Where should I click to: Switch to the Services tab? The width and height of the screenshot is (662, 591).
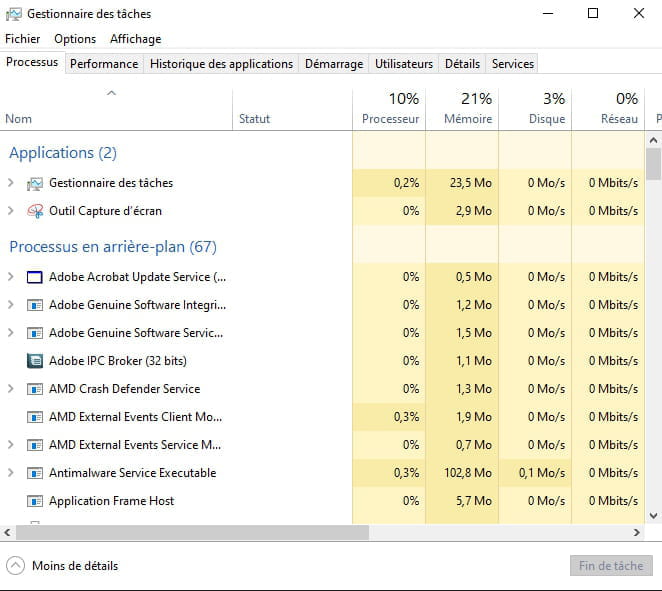[x=513, y=64]
